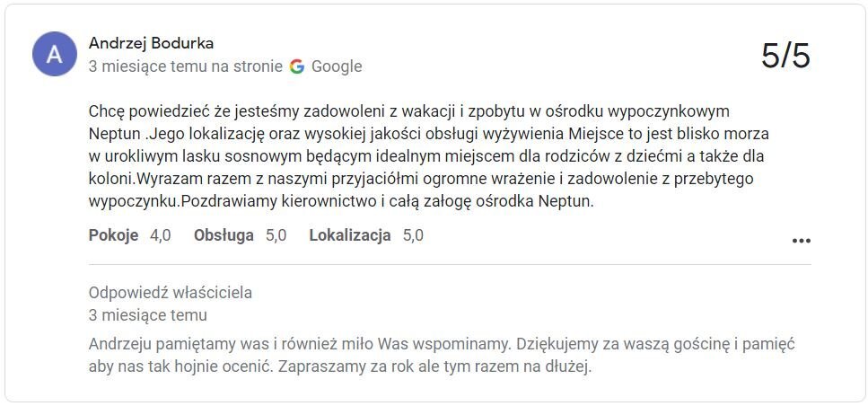Click the bold "Lokalizacja" label
Screen dimensions: 868x406
pos(350,236)
